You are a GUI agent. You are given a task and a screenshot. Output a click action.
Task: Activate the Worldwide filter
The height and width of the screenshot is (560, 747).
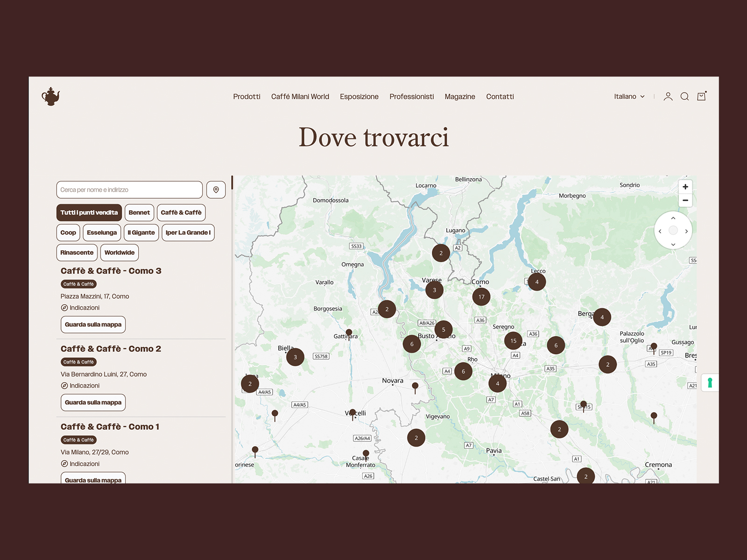pyautogui.click(x=120, y=252)
